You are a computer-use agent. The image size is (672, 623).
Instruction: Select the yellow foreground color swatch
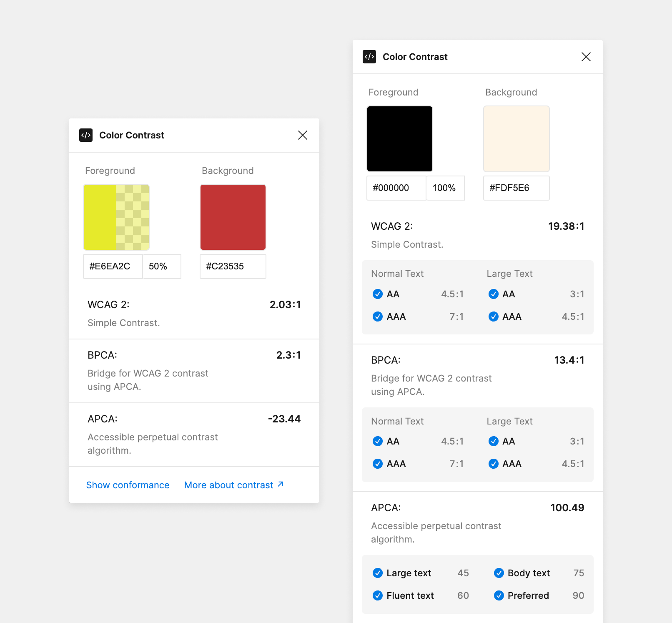(x=116, y=217)
